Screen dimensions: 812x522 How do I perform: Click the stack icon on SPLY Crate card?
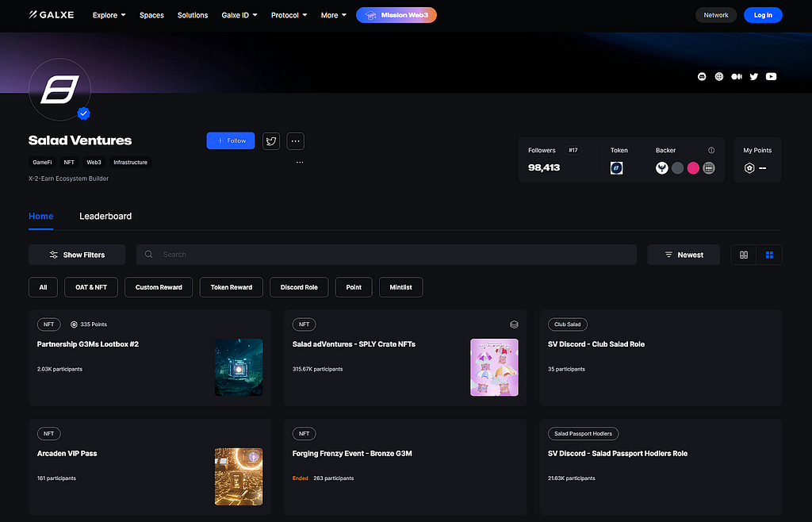[x=514, y=324]
